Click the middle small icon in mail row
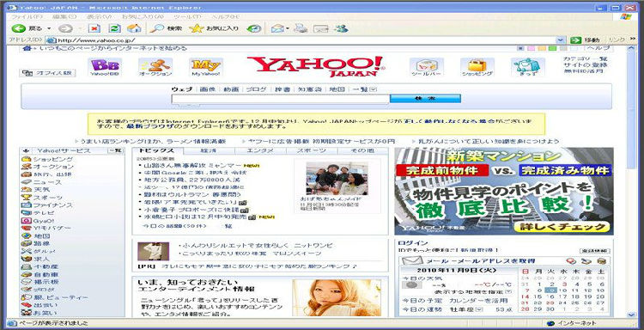This screenshot has width=644, height=330. 586,261
